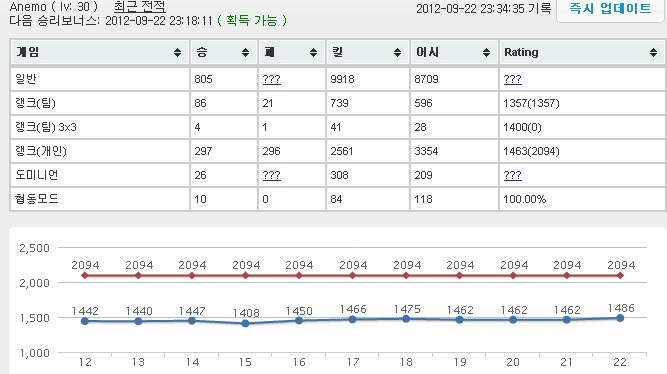
Task: Click the blue chart point labeled 1466
Action: click(x=352, y=319)
